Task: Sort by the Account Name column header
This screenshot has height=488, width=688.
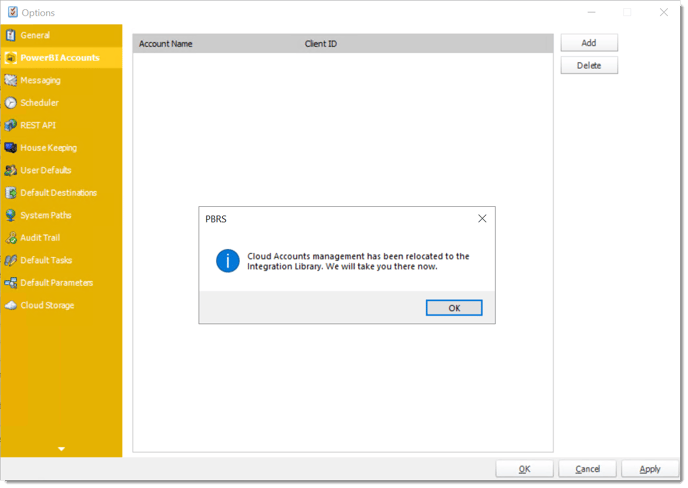Action: point(166,44)
